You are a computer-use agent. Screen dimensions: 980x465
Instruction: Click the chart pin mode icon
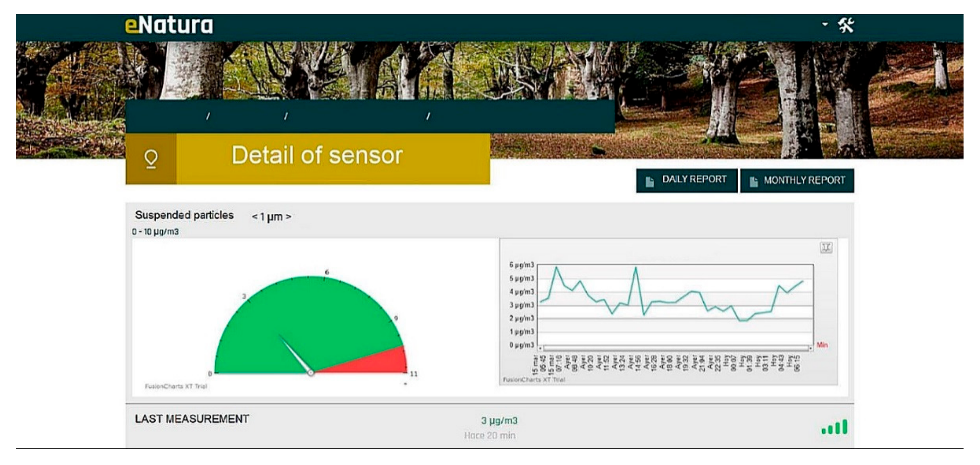pyautogui.click(x=826, y=248)
